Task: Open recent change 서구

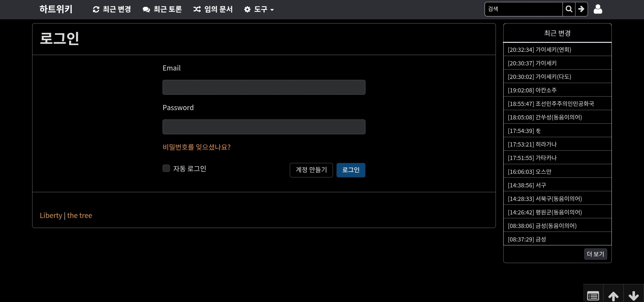Action: click(x=557, y=185)
